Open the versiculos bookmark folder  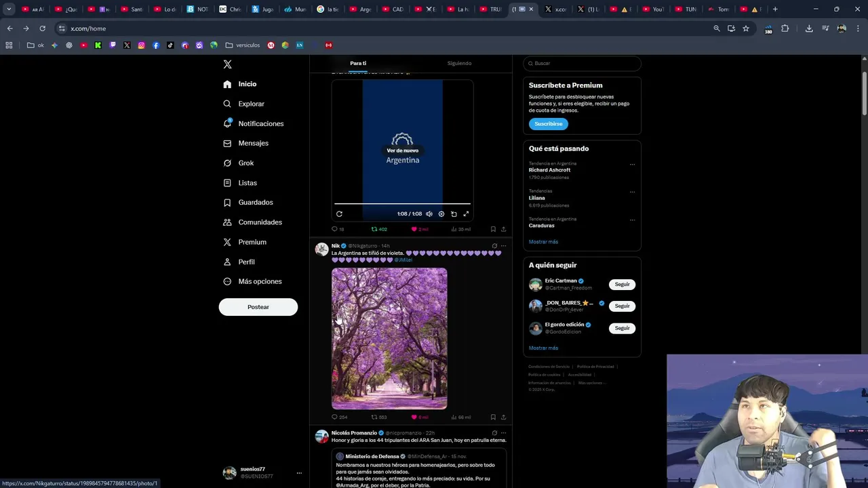243,45
